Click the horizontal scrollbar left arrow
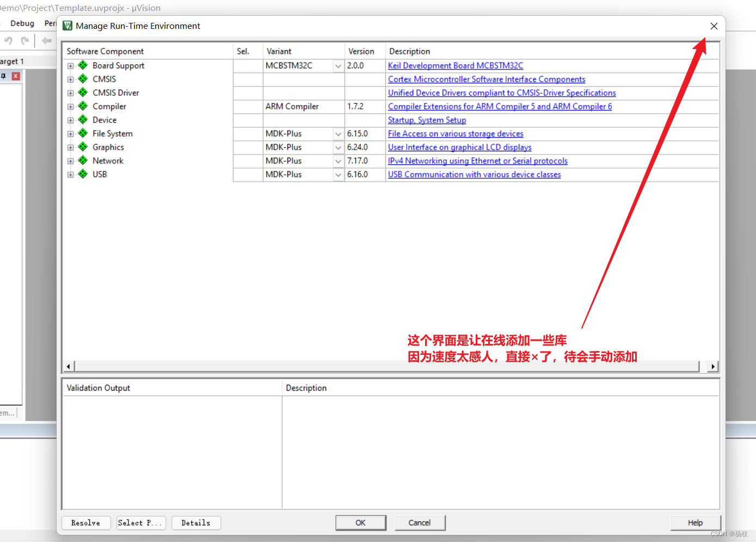The height and width of the screenshot is (542, 756). tap(69, 366)
